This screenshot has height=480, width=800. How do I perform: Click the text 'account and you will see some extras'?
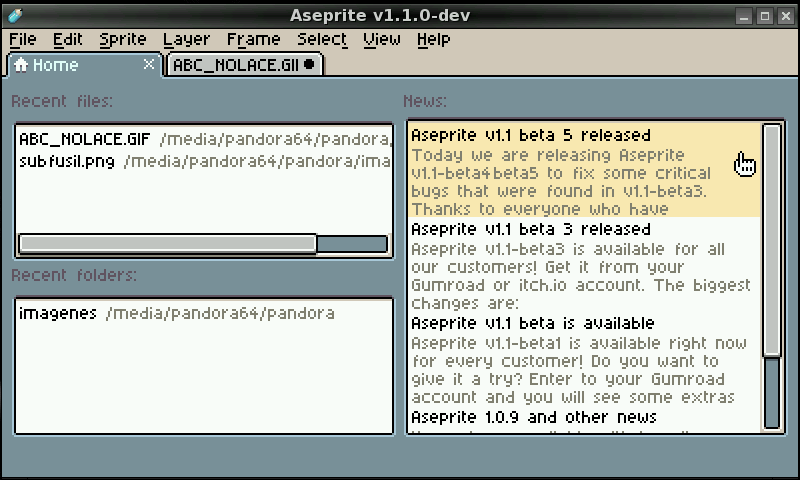click(573, 397)
